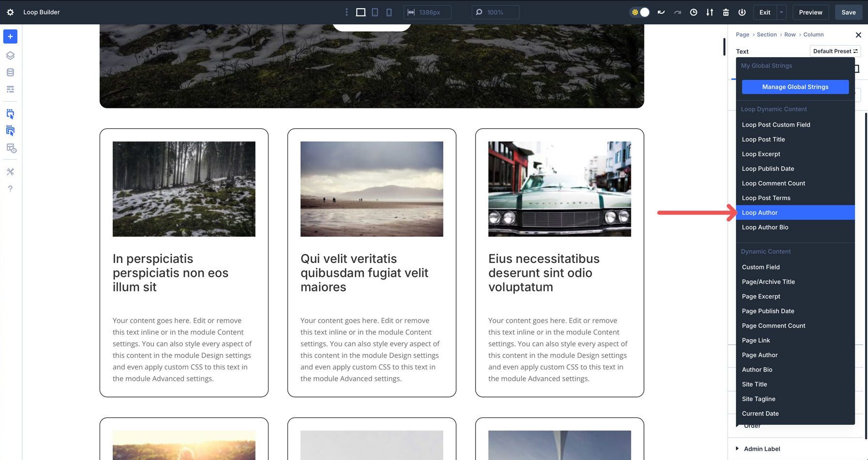Select desktop responsive view

(360, 12)
